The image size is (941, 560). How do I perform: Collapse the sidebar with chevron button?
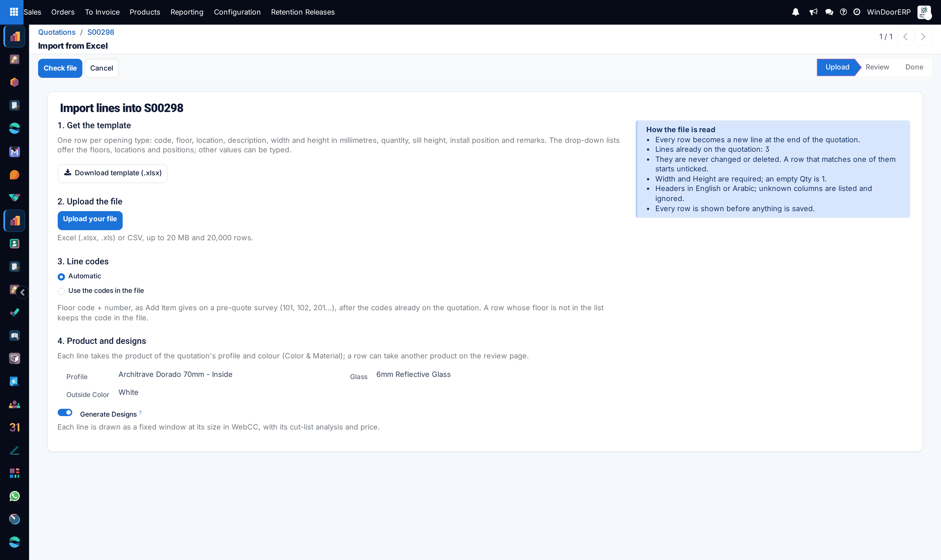pos(23,292)
